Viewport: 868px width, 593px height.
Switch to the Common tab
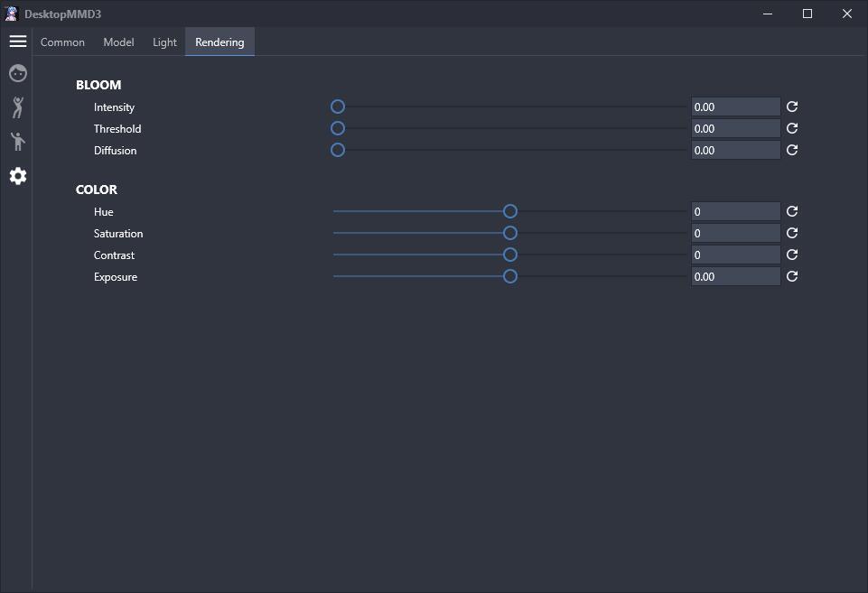62,42
